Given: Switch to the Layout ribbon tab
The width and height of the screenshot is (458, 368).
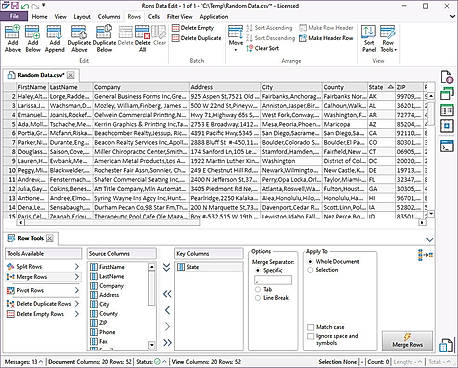Looking at the screenshot, I should point(82,17).
